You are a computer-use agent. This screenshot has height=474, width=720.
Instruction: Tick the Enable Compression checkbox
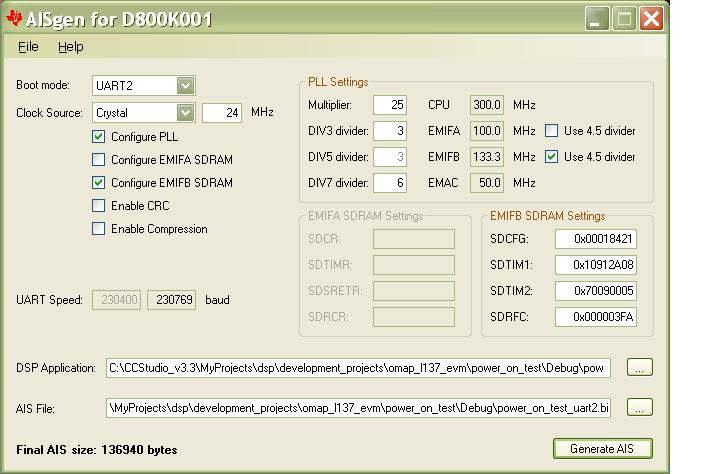point(98,229)
